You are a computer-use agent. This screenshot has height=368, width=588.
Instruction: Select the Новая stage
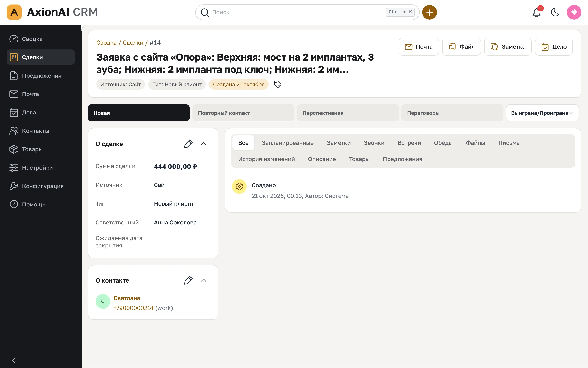click(139, 113)
